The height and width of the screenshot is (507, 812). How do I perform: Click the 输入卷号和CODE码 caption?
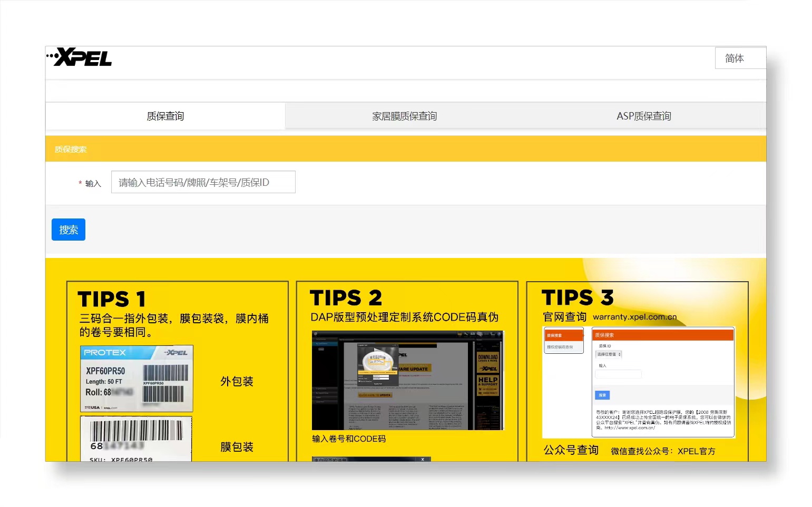pos(349,439)
